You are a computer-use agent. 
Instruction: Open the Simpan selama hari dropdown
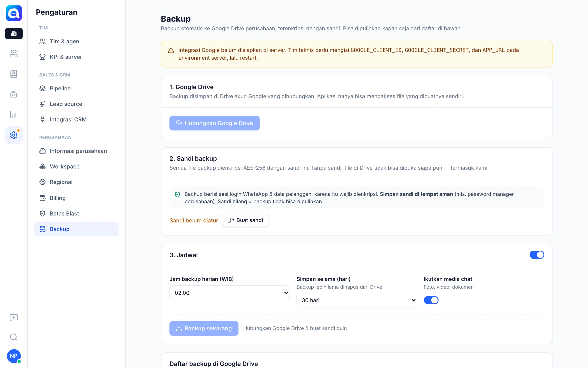coord(357,300)
